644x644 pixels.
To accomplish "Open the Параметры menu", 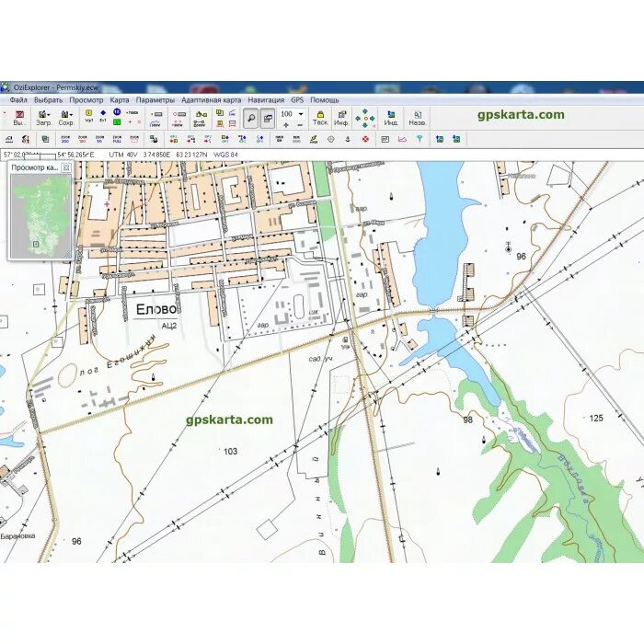I will tap(155, 99).
